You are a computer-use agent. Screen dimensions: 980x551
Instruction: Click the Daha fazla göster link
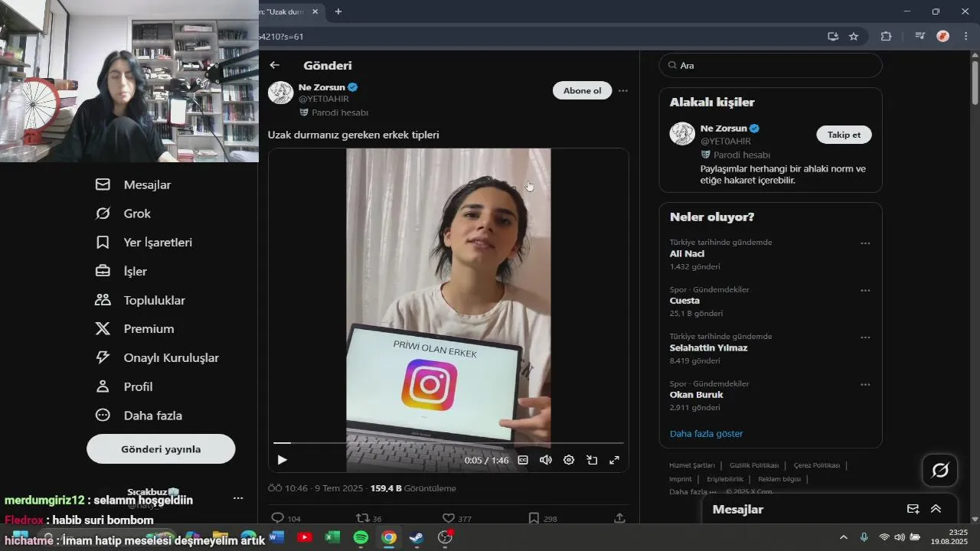coord(706,434)
